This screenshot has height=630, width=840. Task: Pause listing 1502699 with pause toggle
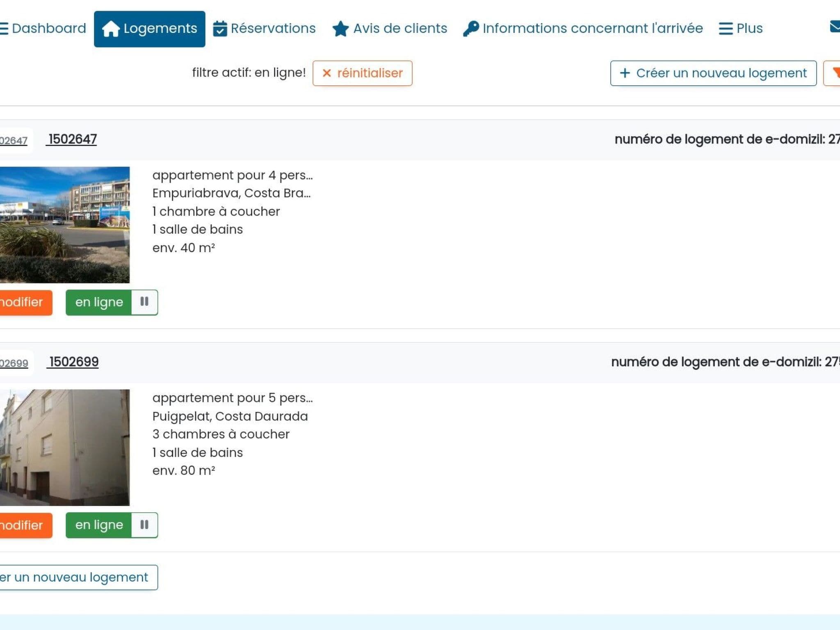tap(144, 525)
